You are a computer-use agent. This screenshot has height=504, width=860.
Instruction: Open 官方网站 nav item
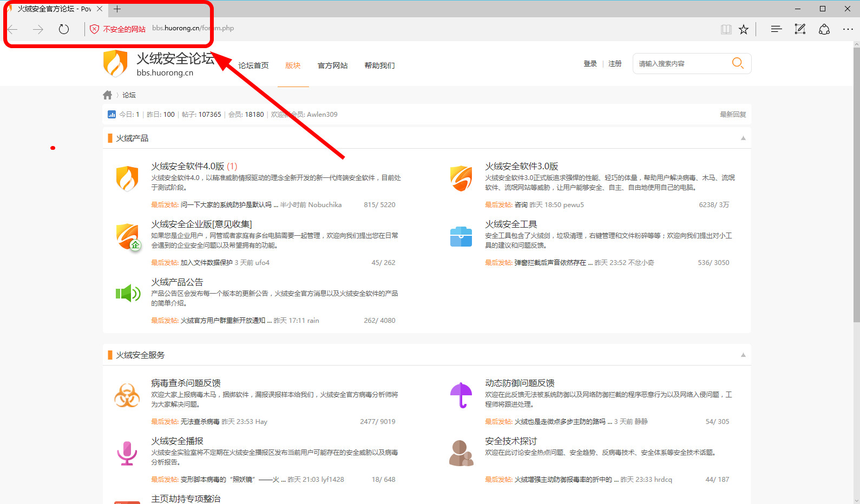(332, 65)
